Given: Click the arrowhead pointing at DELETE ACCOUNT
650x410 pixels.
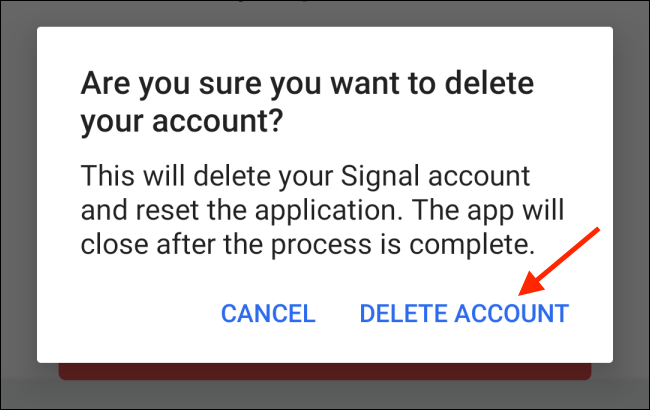Looking at the screenshot, I should [533, 284].
